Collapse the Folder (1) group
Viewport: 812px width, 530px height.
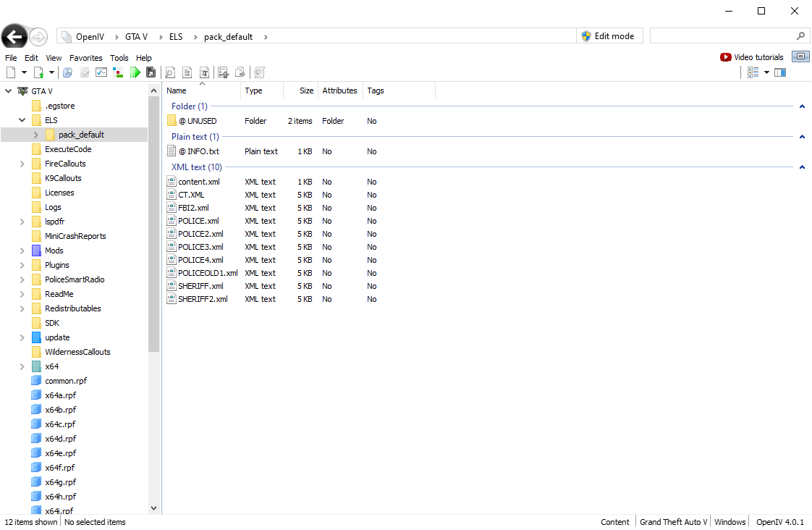point(802,106)
